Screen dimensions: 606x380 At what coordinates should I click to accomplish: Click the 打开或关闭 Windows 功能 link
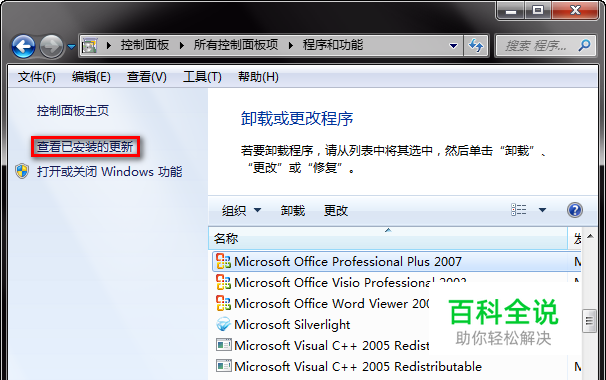[x=109, y=171]
